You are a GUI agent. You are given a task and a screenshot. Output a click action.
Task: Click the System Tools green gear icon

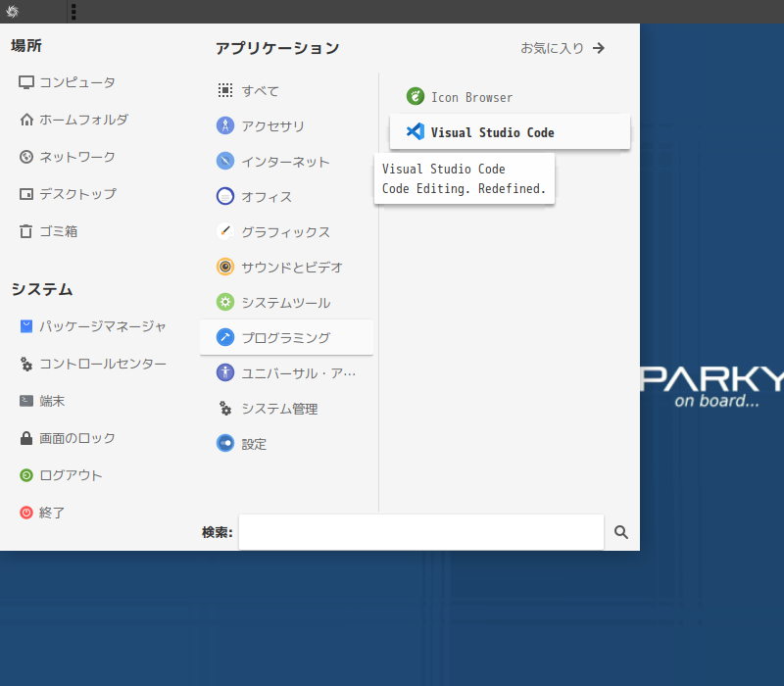pyautogui.click(x=225, y=302)
